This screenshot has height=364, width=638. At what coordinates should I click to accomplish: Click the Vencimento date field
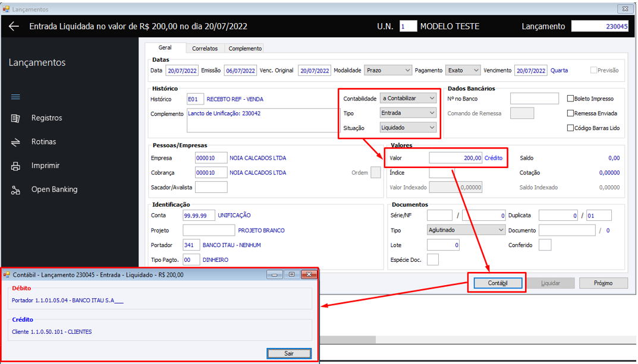[x=531, y=71]
